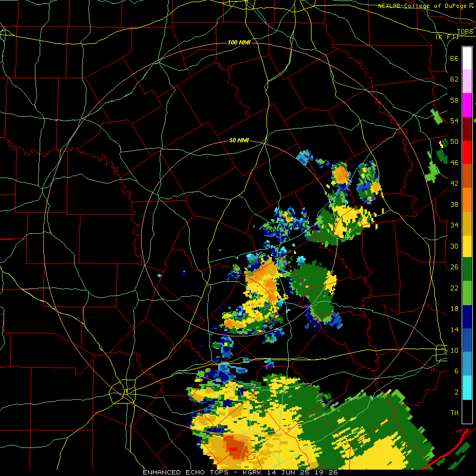Select the dark green legend swatch

[467, 269]
